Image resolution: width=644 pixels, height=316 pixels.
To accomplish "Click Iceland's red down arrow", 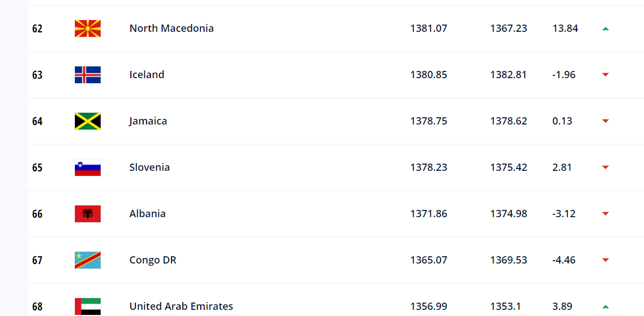I will pyautogui.click(x=605, y=75).
